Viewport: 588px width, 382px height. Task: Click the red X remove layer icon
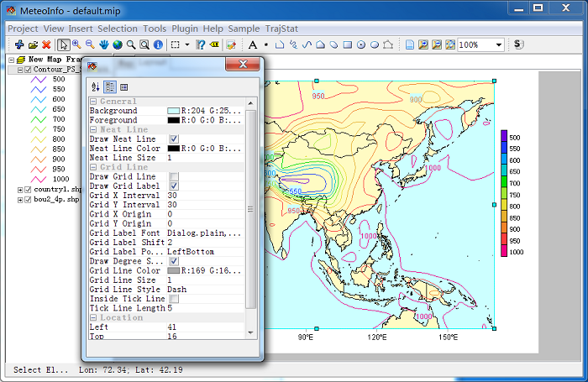46,44
